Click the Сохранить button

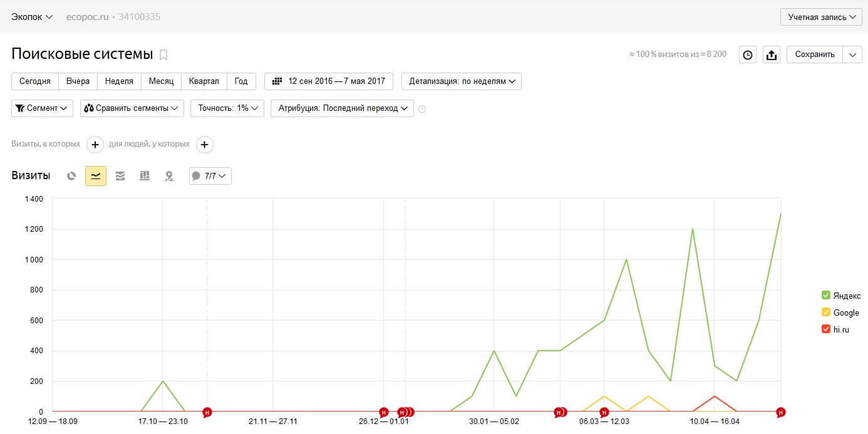pos(815,54)
